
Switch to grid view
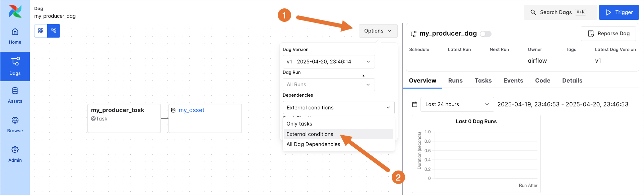coord(41,31)
